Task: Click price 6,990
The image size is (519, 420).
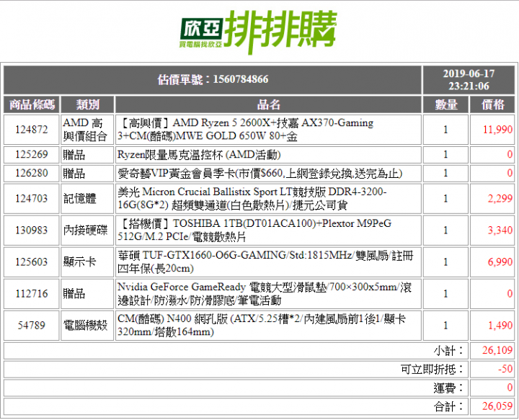Action: (x=500, y=262)
